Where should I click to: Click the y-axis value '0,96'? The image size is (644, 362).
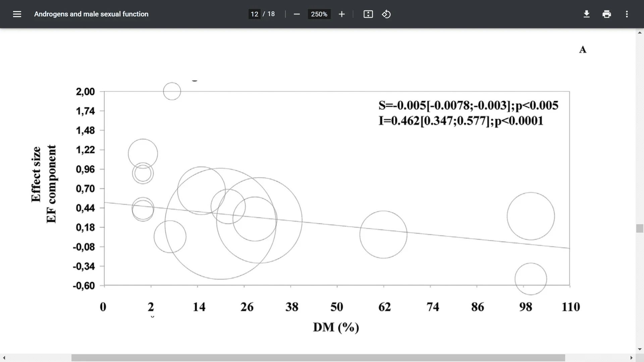[85, 169]
